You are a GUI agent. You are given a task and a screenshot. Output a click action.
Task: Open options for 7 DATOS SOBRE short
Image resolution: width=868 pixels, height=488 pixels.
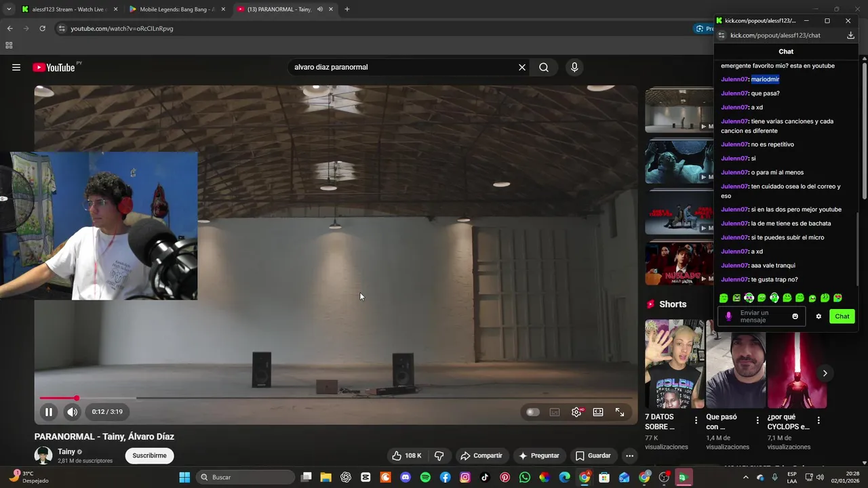point(696,421)
